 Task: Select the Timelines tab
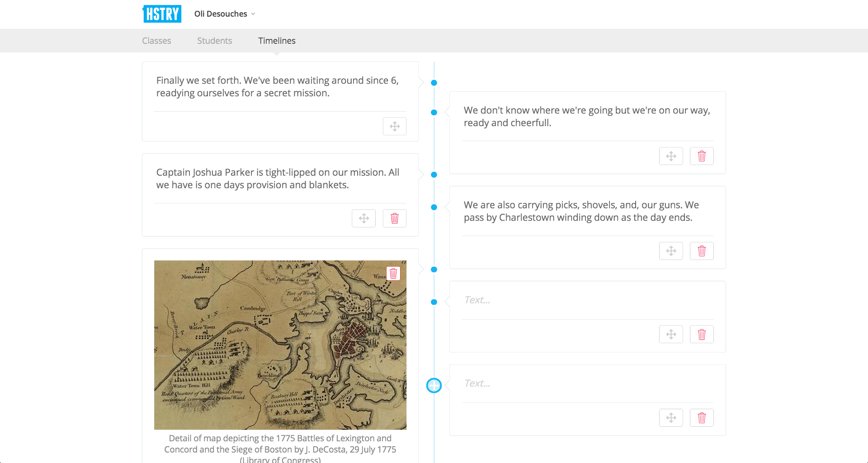277,41
